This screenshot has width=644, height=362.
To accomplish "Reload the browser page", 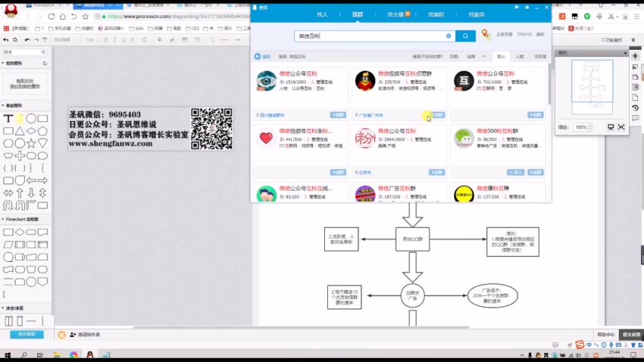I will (x=52, y=17).
